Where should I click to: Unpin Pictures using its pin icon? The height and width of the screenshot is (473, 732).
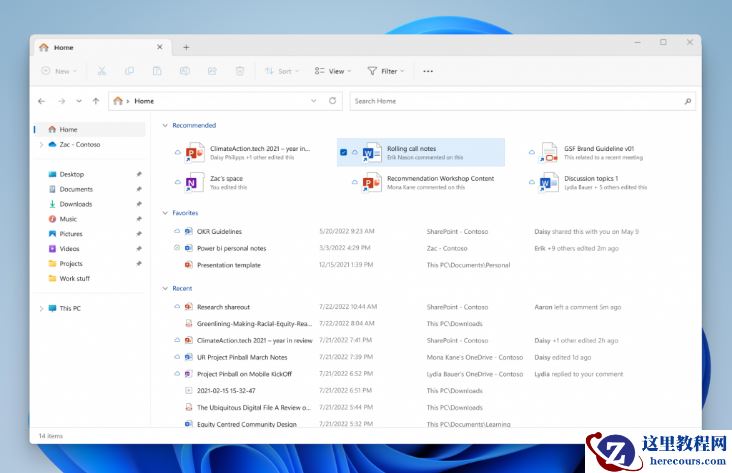pos(139,234)
